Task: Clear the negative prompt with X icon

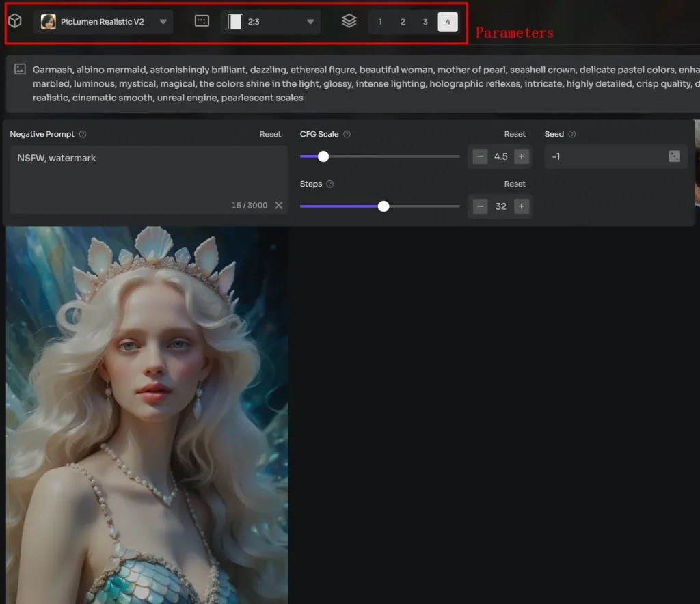Action: click(x=279, y=206)
